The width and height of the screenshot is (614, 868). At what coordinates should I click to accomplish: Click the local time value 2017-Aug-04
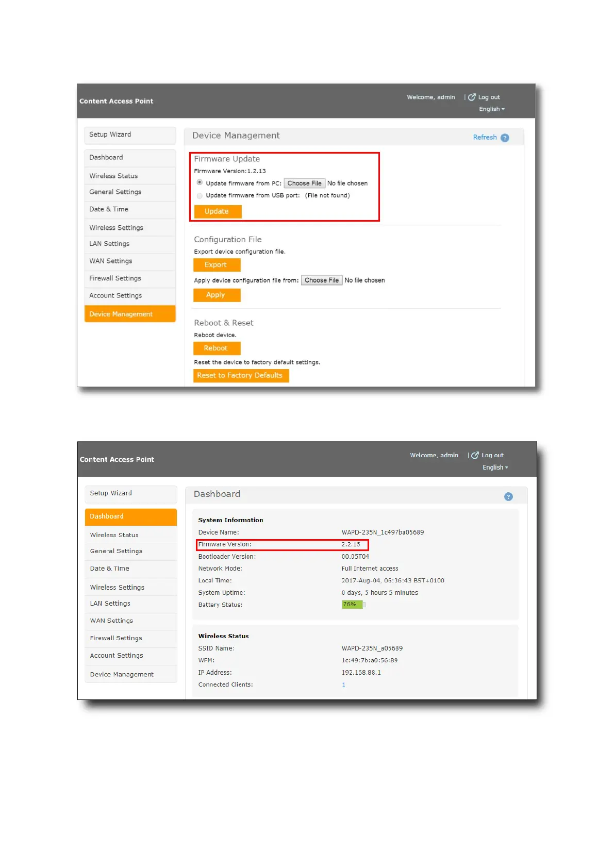pos(393,580)
